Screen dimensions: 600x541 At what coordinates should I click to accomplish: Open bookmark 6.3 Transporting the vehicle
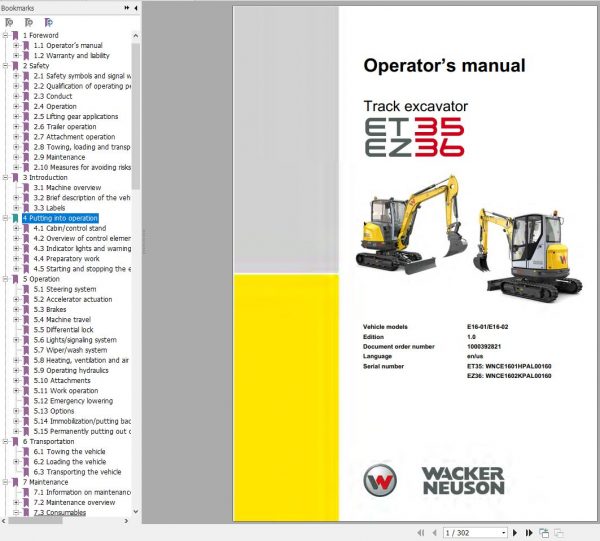tap(78, 472)
